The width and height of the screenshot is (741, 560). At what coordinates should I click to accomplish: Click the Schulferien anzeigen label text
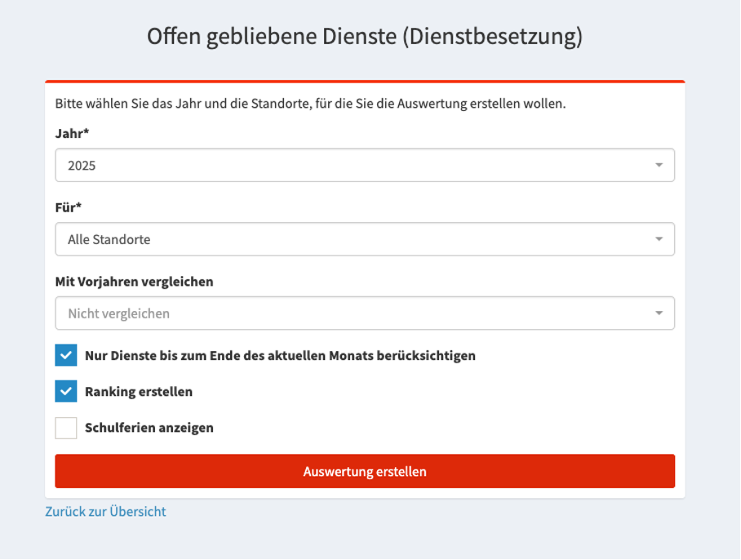(x=149, y=428)
